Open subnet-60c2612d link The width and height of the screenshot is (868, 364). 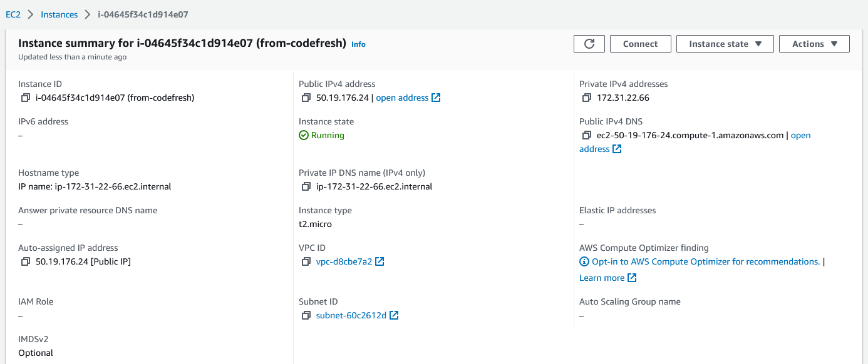click(x=358, y=316)
